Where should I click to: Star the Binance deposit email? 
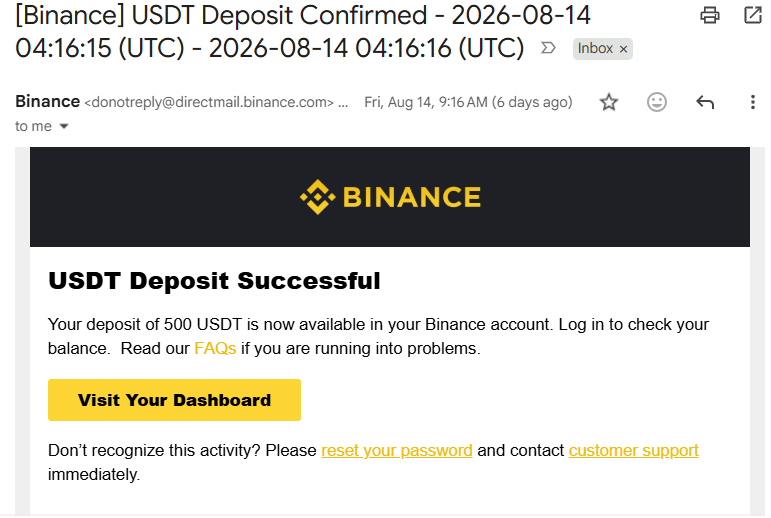coord(609,102)
